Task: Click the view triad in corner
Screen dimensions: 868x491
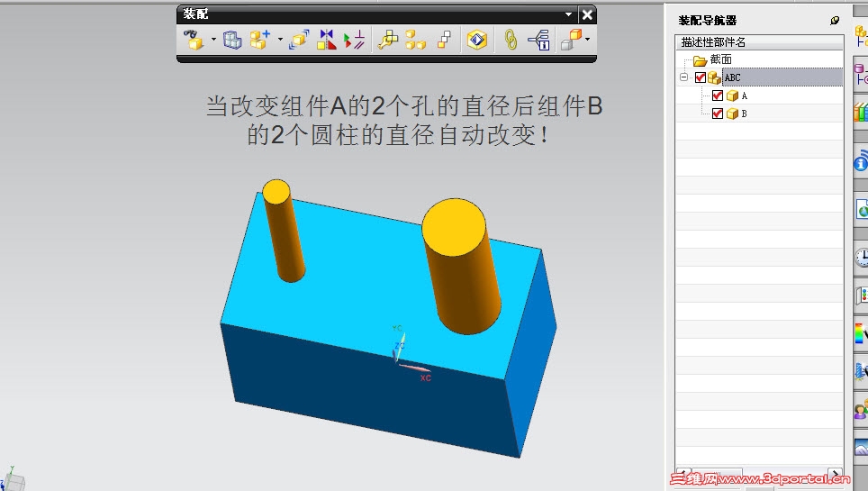Action: click(x=14, y=480)
